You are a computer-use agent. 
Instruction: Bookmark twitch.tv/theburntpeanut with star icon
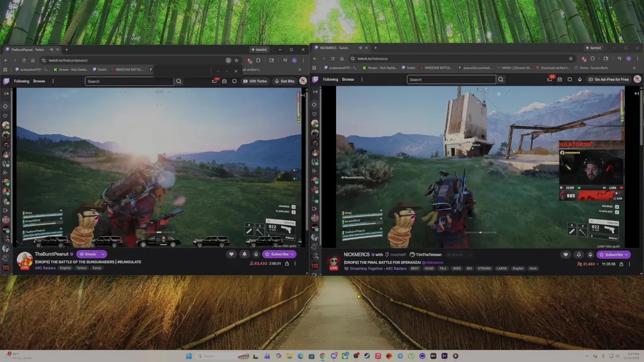(x=236, y=60)
